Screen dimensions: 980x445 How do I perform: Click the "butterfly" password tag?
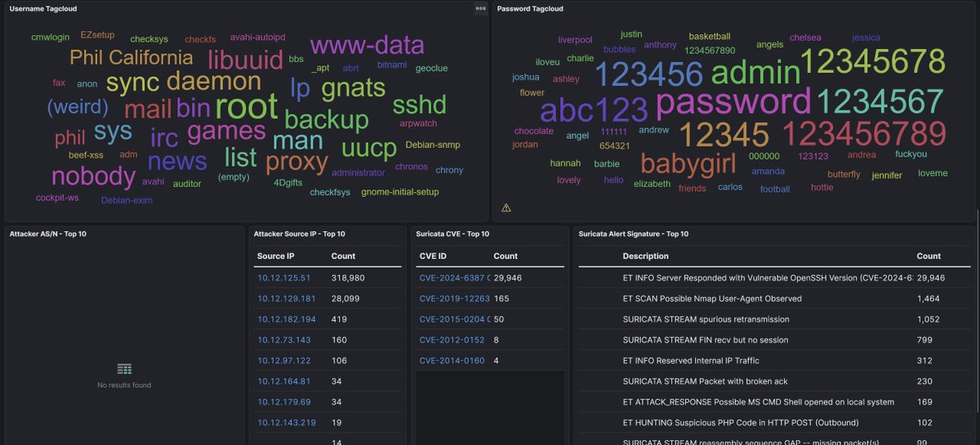(844, 174)
